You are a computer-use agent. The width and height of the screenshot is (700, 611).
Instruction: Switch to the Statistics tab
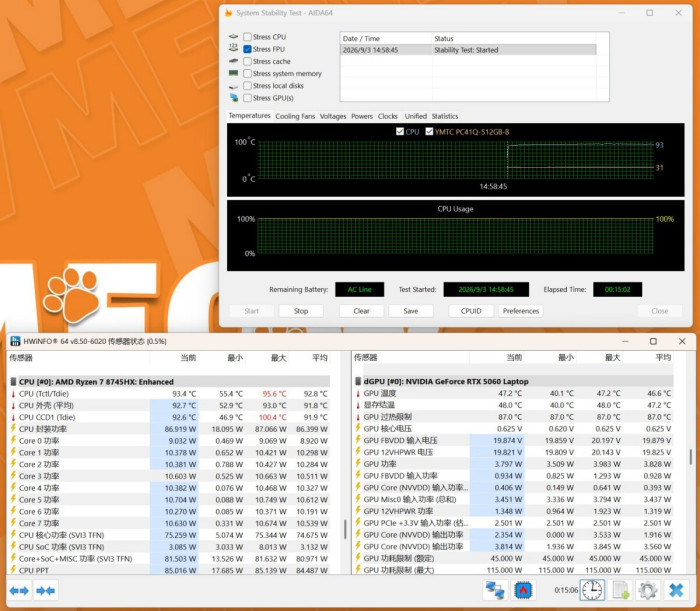(445, 116)
